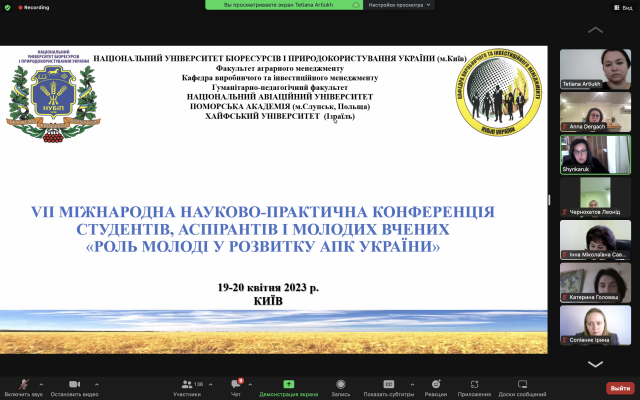The image size is (640, 400).
Task: Click the cloud icon in green share bar
Action: tap(356, 5)
